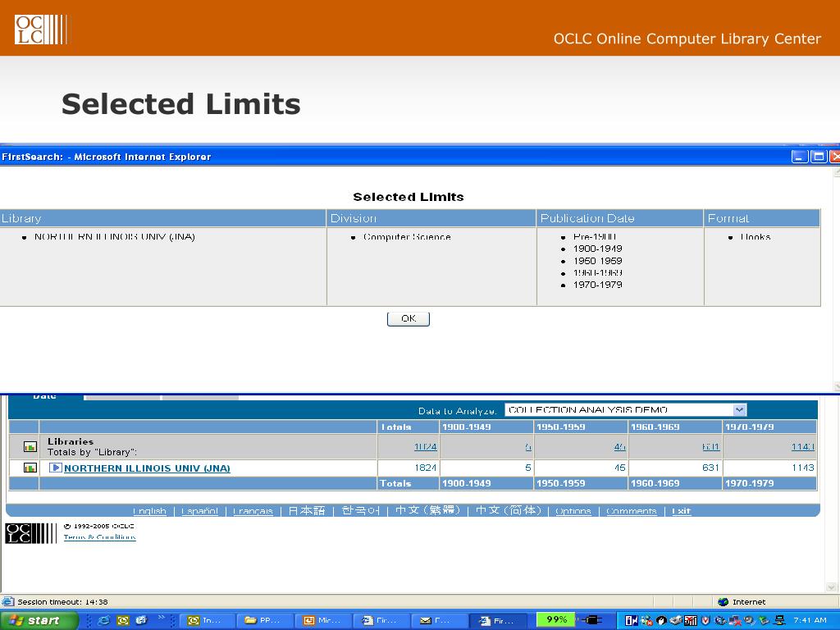Viewport: 840px width, 630px height.
Task: Click the 99% battery indicator
Action: [x=556, y=619]
